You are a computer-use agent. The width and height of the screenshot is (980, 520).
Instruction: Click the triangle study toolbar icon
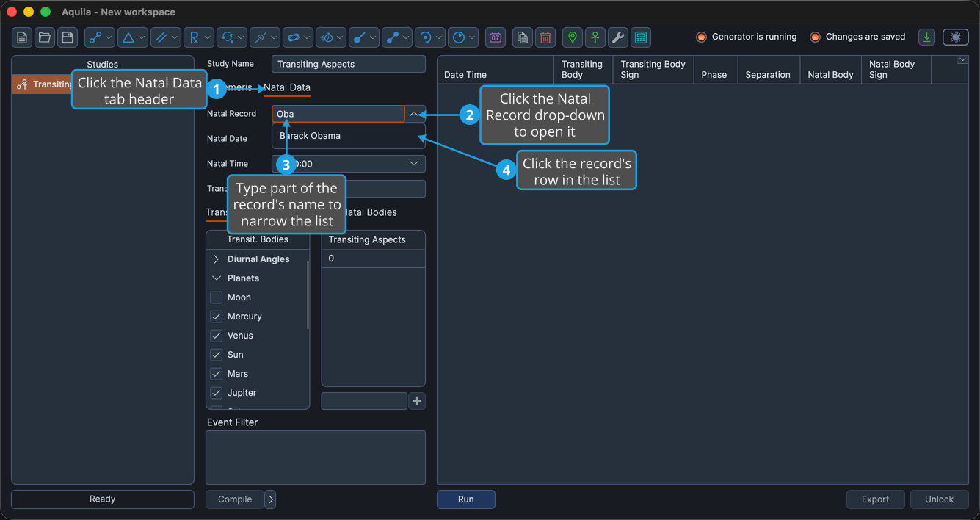click(x=133, y=37)
